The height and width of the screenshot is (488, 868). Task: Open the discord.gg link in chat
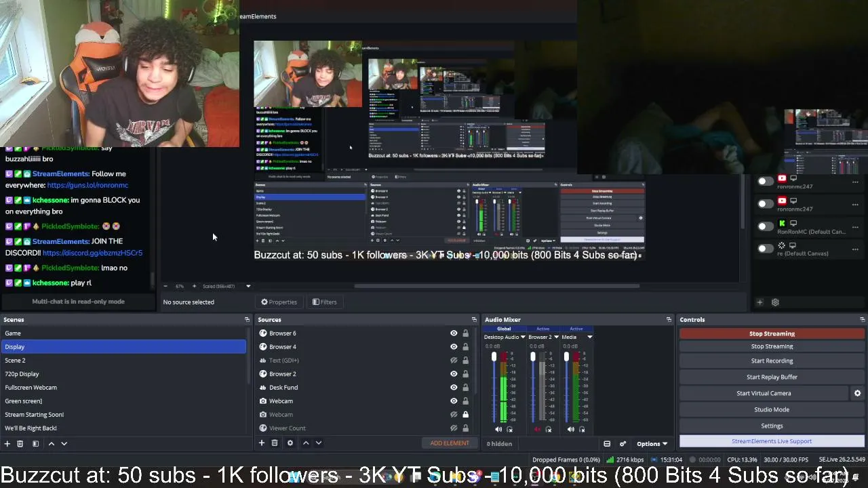pyautogui.click(x=92, y=253)
